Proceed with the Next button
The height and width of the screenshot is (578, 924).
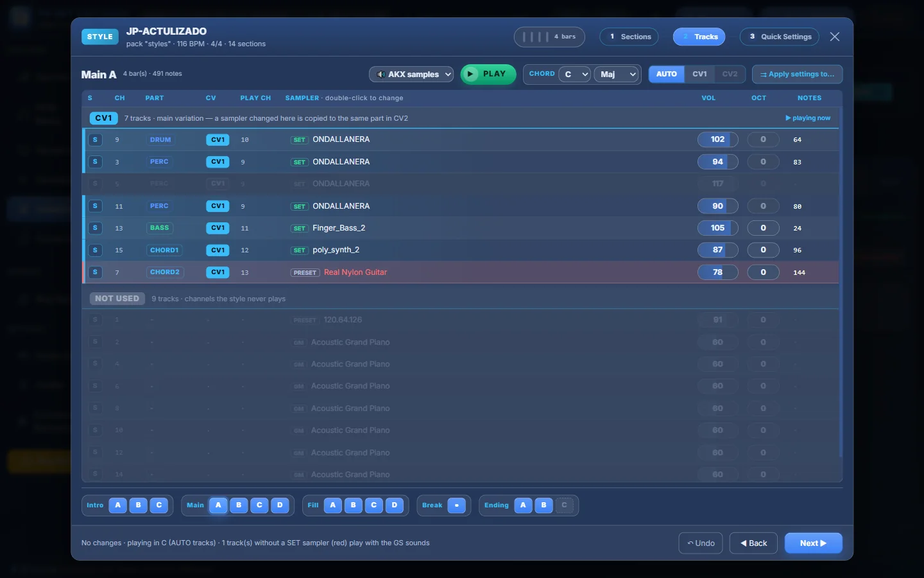coord(814,543)
